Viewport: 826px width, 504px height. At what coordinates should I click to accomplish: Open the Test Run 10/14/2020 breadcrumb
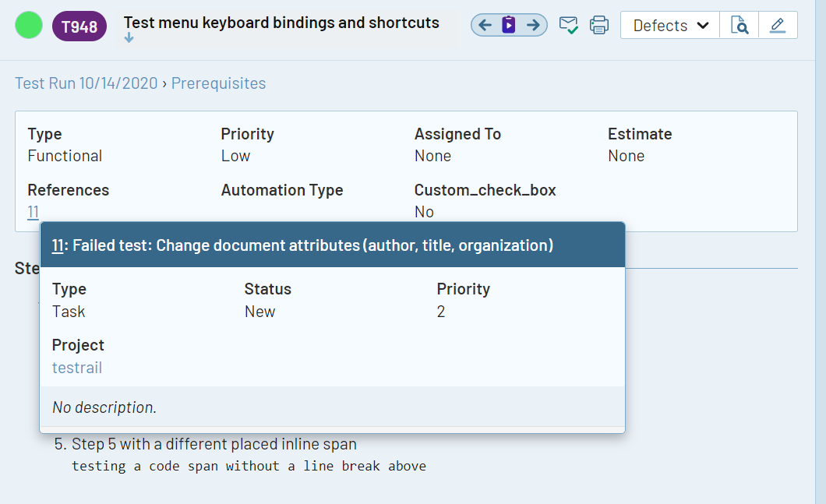click(x=86, y=83)
